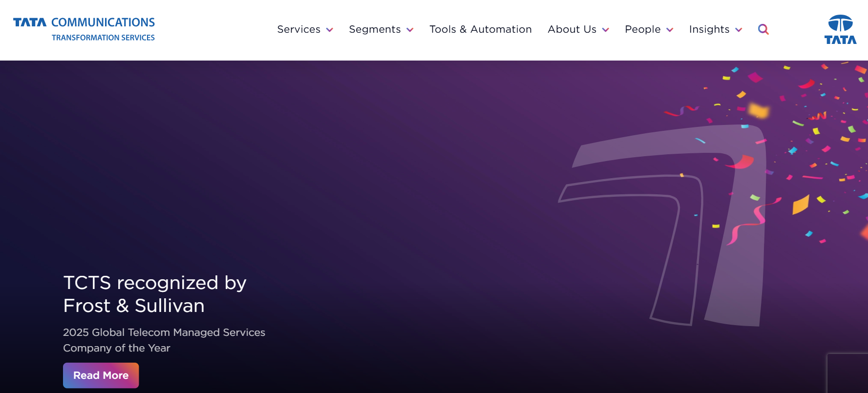Expand the Services dropdown chevron
This screenshot has width=868, height=393.
point(330,30)
